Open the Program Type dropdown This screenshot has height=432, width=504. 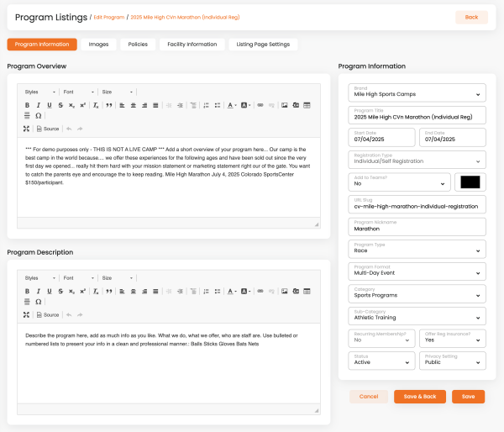[x=417, y=249]
